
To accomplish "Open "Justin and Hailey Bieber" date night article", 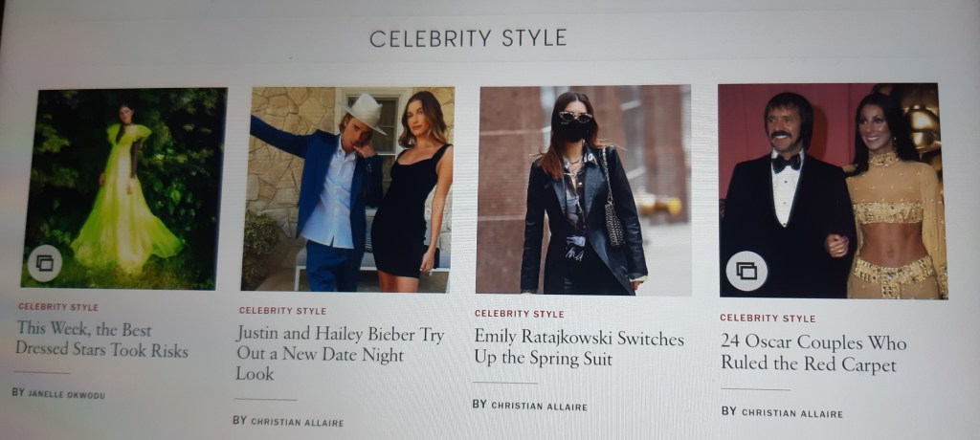I will (x=341, y=353).
